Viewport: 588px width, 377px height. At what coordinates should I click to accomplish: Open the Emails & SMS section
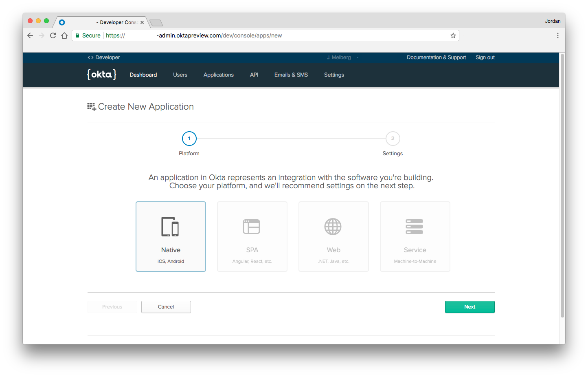291,75
